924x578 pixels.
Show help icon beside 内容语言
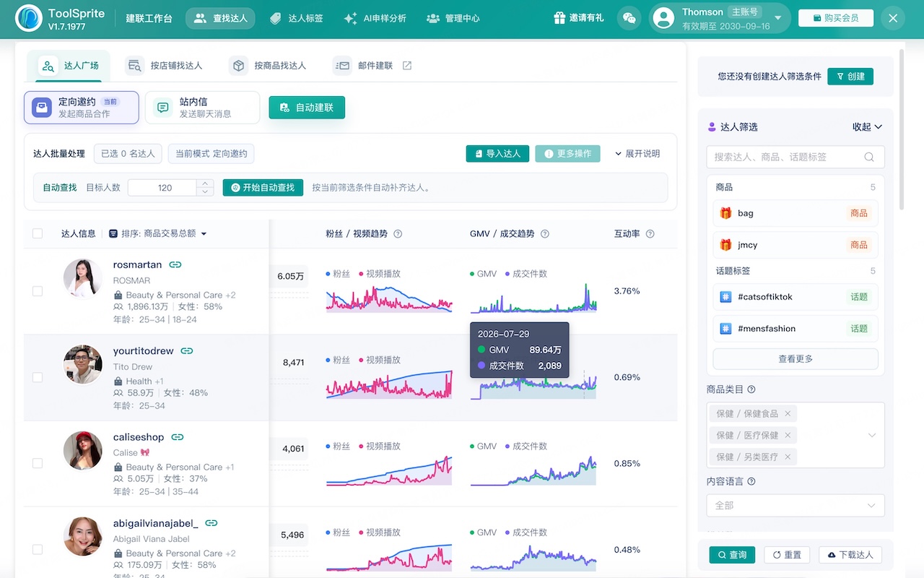click(x=751, y=482)
